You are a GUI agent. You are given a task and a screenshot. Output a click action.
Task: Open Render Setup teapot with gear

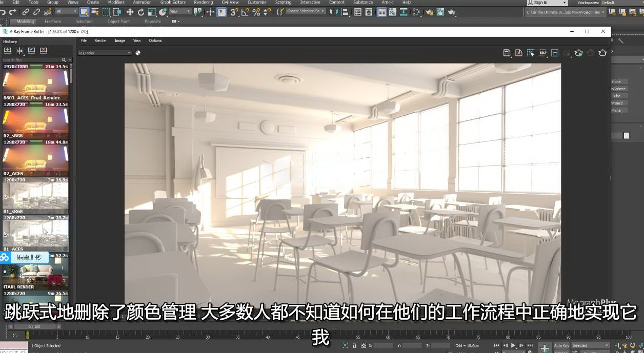(x=429, y=12)
